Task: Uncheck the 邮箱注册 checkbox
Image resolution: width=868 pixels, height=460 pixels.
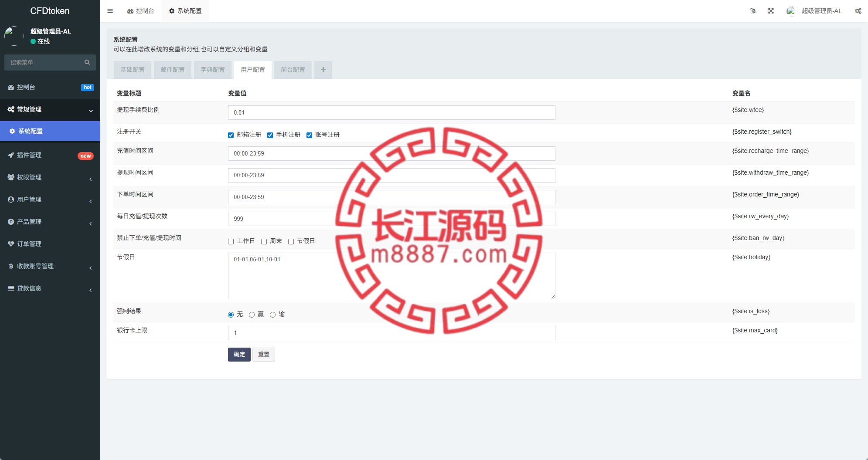Action: coord(231,135)
